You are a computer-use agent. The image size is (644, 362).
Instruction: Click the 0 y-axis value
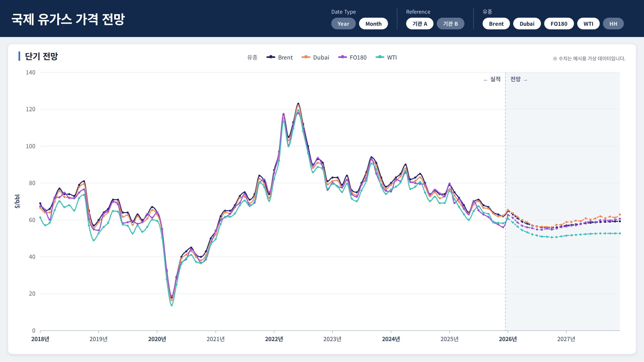pyautogui.click(x=33, y=331)
